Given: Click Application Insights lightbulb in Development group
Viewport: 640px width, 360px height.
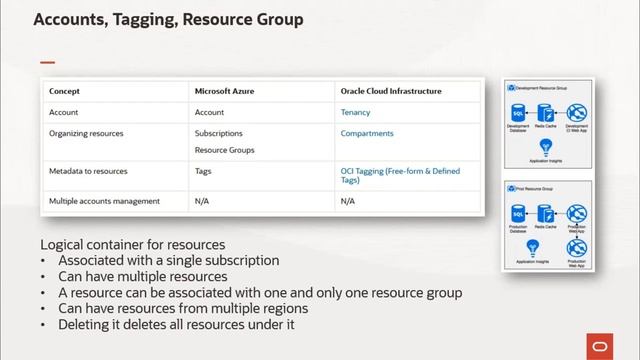Looking at the screenshot, I should (546, 147).
